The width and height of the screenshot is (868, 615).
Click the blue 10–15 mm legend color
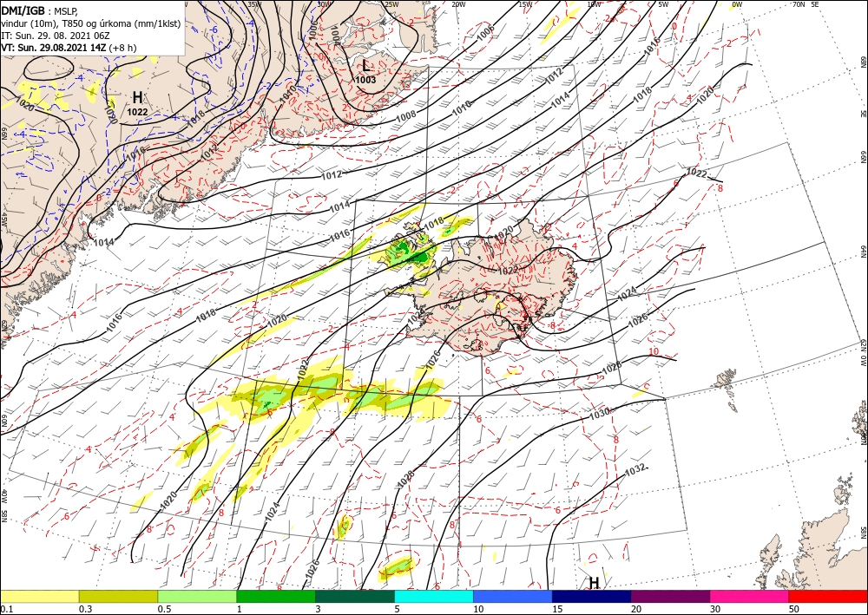(x=513, y=596)
